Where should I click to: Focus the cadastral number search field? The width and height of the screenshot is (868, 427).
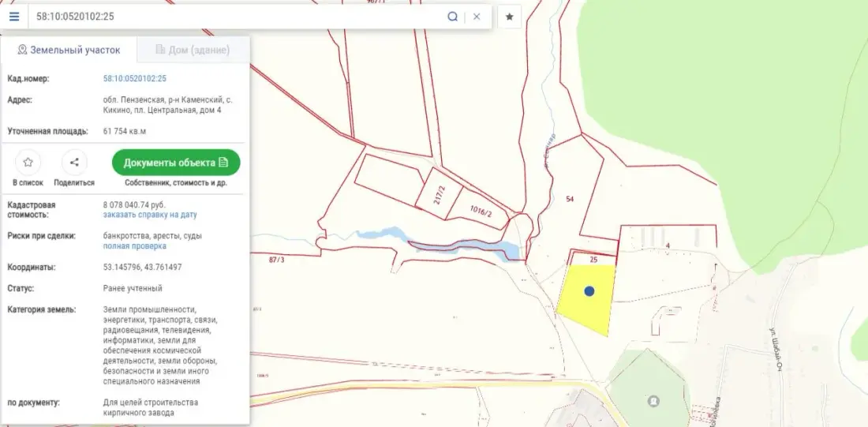point(238,17)
